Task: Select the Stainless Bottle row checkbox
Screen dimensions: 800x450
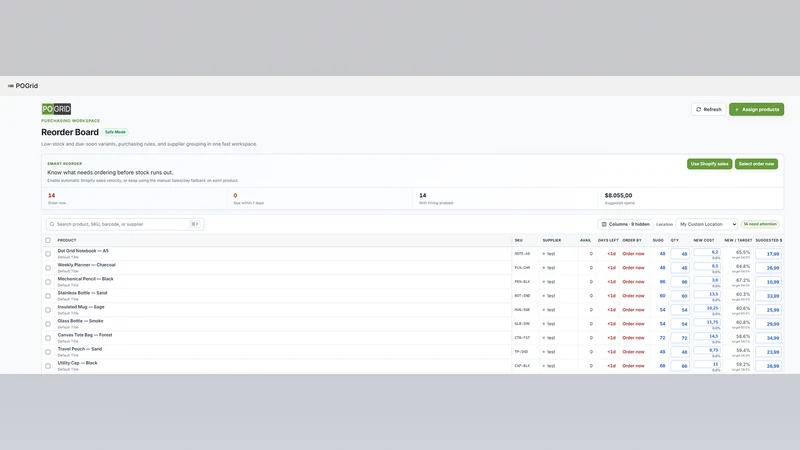Action: click(x=48, y=296)
